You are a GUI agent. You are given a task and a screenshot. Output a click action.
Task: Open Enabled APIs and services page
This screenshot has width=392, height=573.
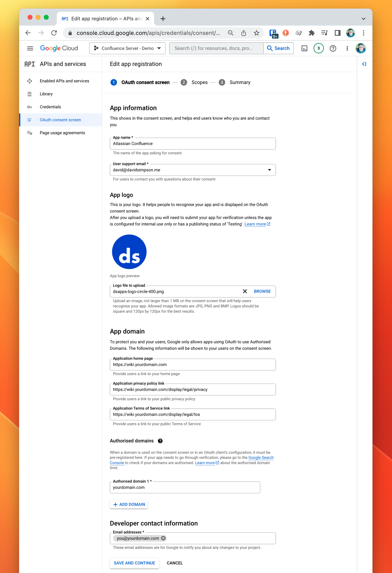64,81
